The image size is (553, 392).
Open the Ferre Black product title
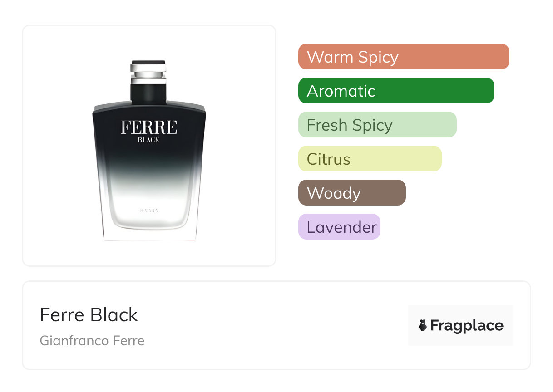pyautogui.click(x=89, y=315)
